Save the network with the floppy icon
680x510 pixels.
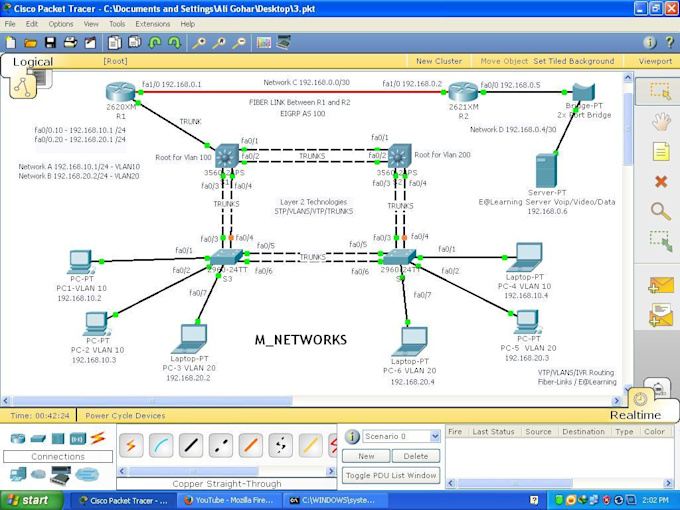click(x=50, y=42)
